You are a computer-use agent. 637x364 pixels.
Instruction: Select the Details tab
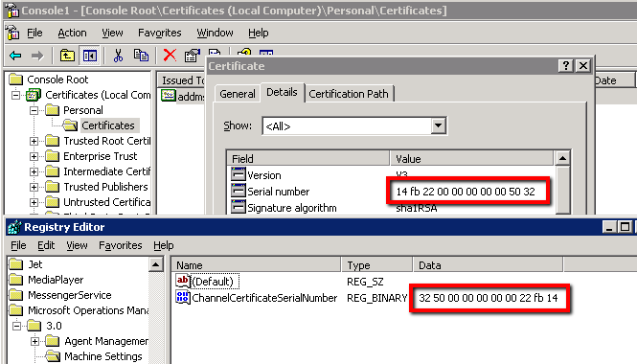coord(282,92)
